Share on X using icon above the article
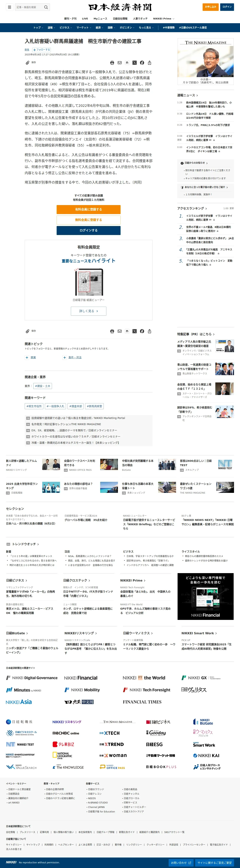Image resolution: width=240 pixels, height=868 pixels. 135,63
